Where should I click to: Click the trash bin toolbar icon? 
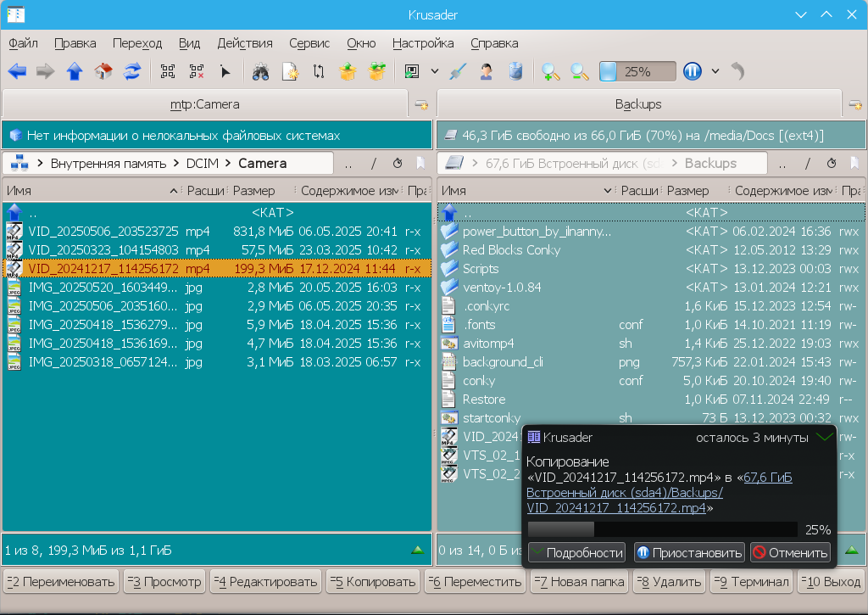coord(515,72)
